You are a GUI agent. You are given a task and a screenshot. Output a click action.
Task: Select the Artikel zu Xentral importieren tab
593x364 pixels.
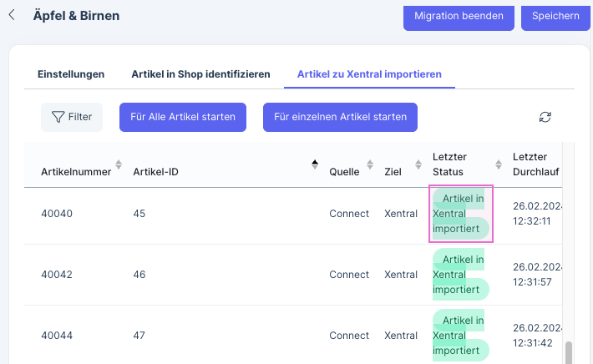point(369,74)
